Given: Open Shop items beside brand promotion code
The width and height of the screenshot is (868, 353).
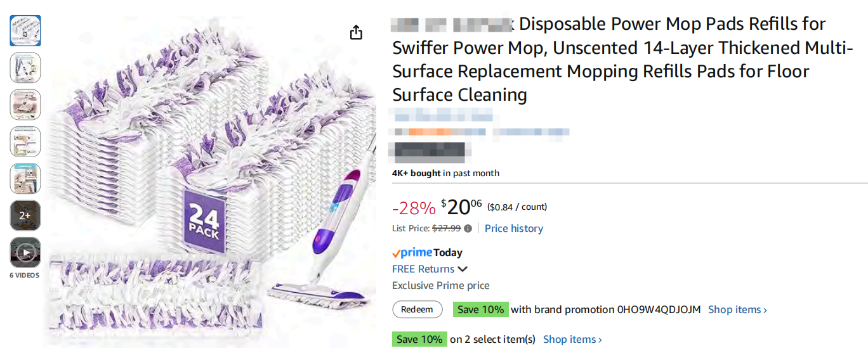Looking at the screenshot, I should (737, 310).
